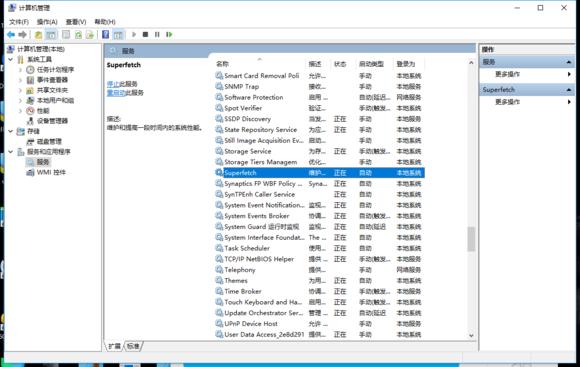Click the start service play icon
580x367 pixels.
134,34
